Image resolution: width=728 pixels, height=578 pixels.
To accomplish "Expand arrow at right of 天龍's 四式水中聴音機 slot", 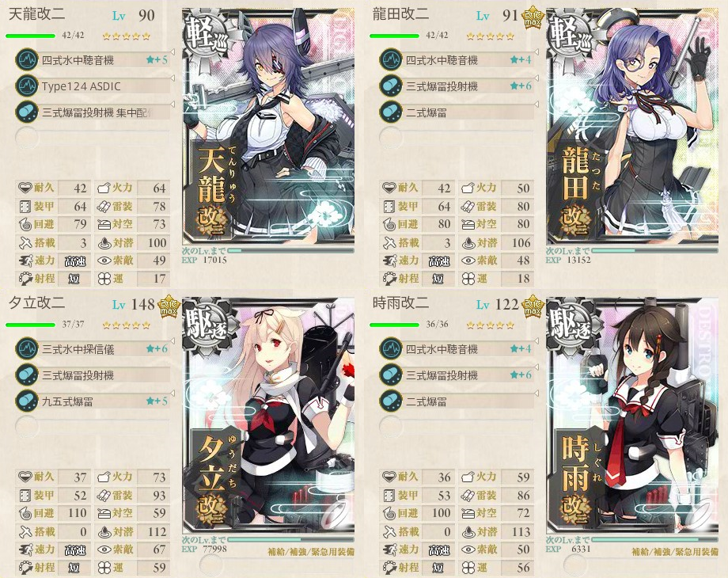I will 173,52.
